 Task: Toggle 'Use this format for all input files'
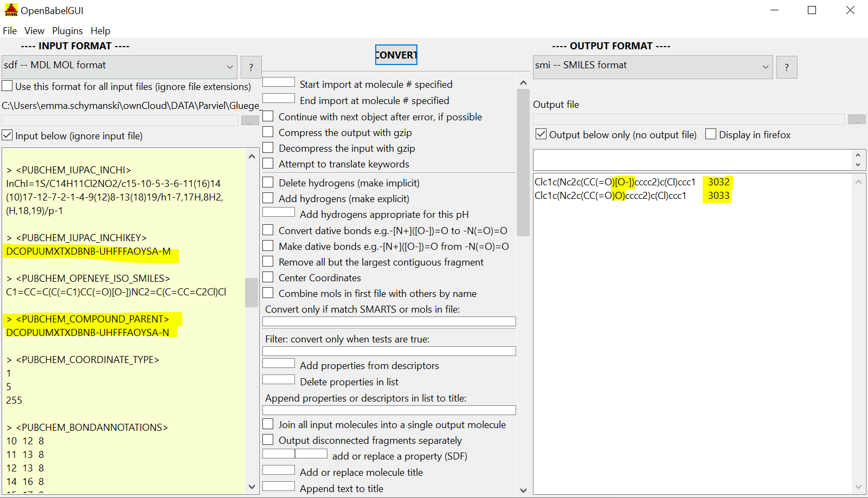[x=8, y=86]
